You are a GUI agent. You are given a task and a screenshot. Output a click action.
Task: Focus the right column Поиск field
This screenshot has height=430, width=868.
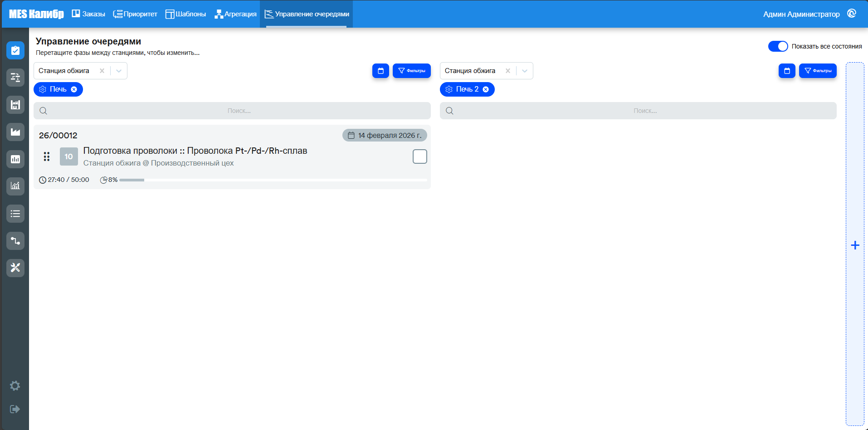click(x=638, y=111)
